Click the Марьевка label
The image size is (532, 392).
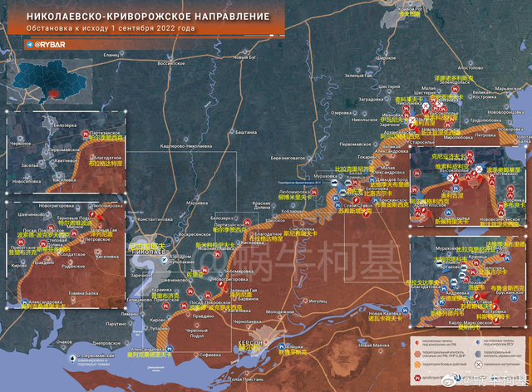(x=197, y=203)
